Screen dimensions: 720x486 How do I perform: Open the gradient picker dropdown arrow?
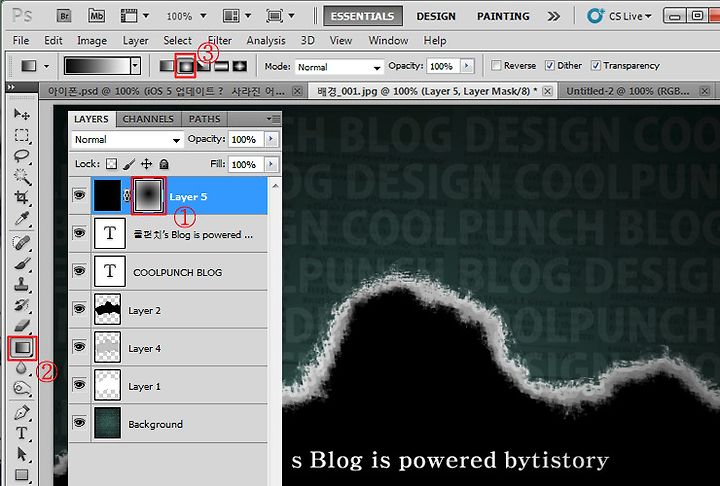coord(135,66)
